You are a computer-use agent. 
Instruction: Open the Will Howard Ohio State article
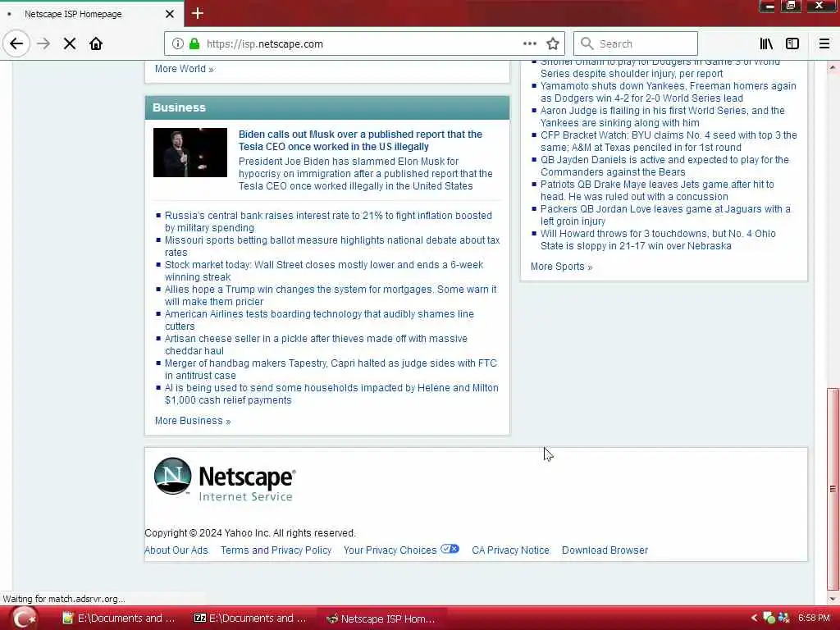pyautogui.click(x=658, y=240)
